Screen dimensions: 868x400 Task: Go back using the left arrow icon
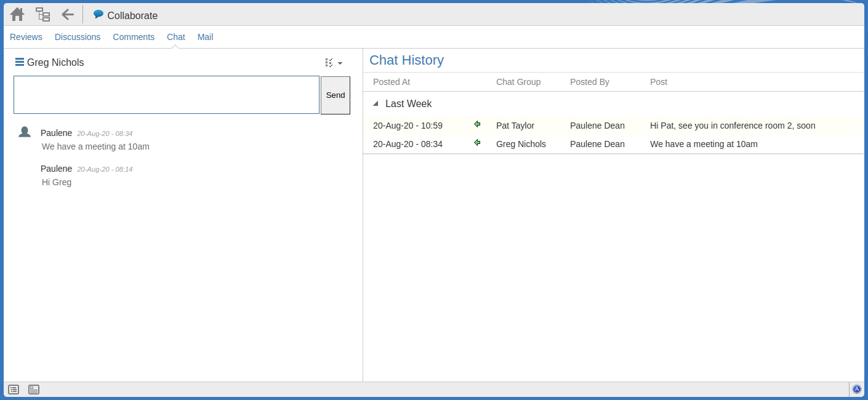68,14
